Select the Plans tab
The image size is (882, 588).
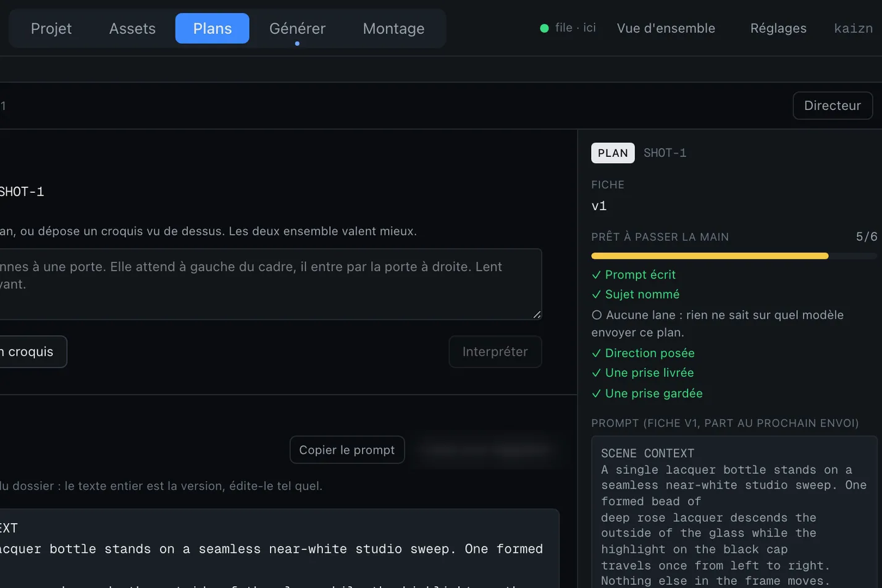tap(212, 28)
